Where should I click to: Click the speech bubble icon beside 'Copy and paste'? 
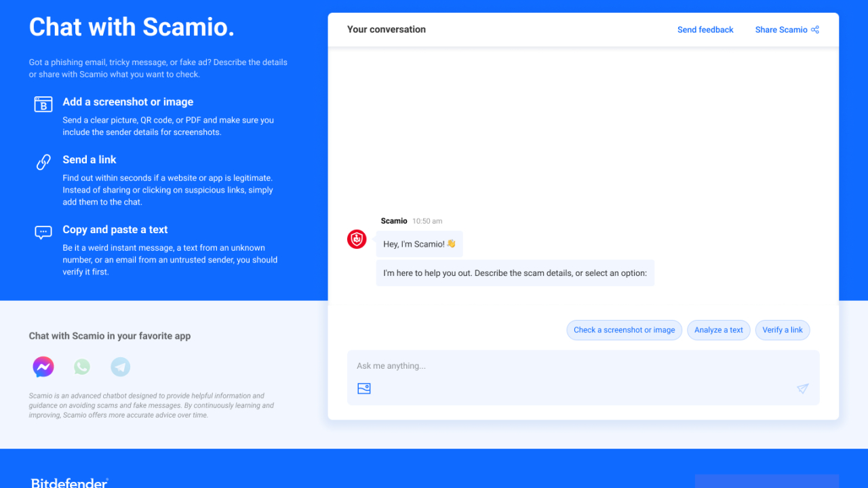[43, 232]
